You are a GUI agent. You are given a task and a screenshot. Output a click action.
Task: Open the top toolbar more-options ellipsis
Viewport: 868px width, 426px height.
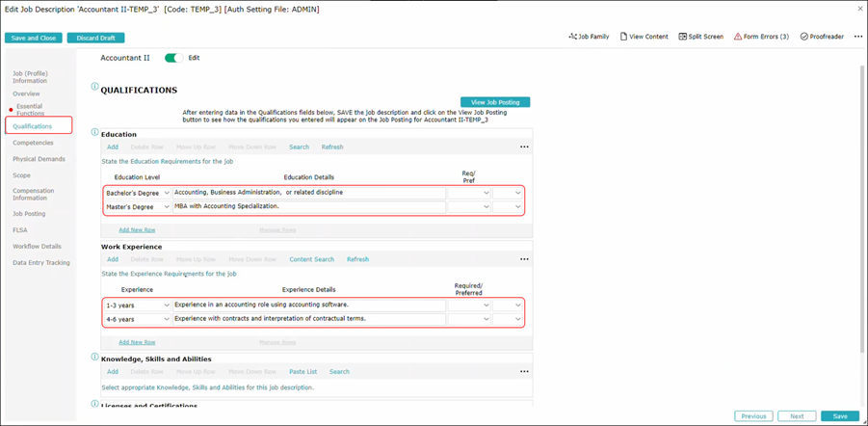pos(858,37)
